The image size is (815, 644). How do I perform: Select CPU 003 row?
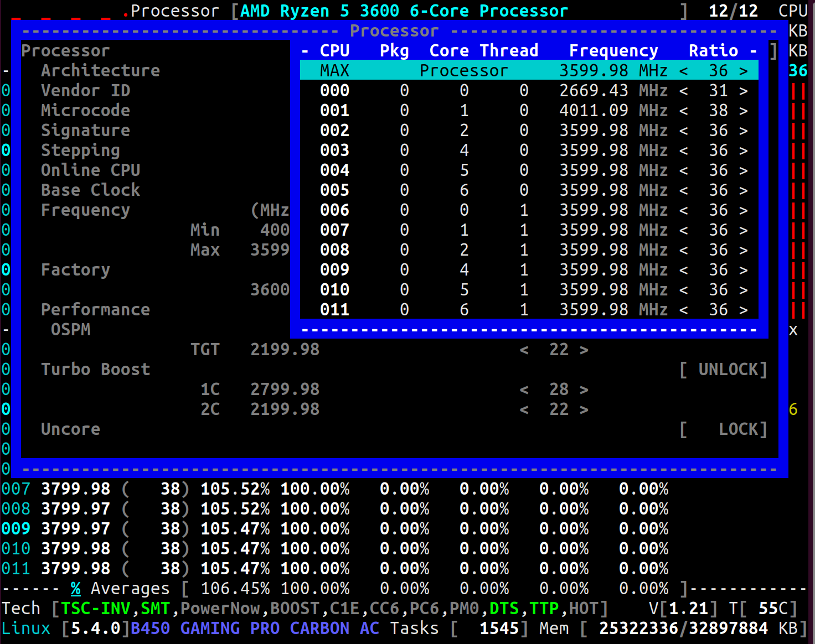tap(529, 150)
